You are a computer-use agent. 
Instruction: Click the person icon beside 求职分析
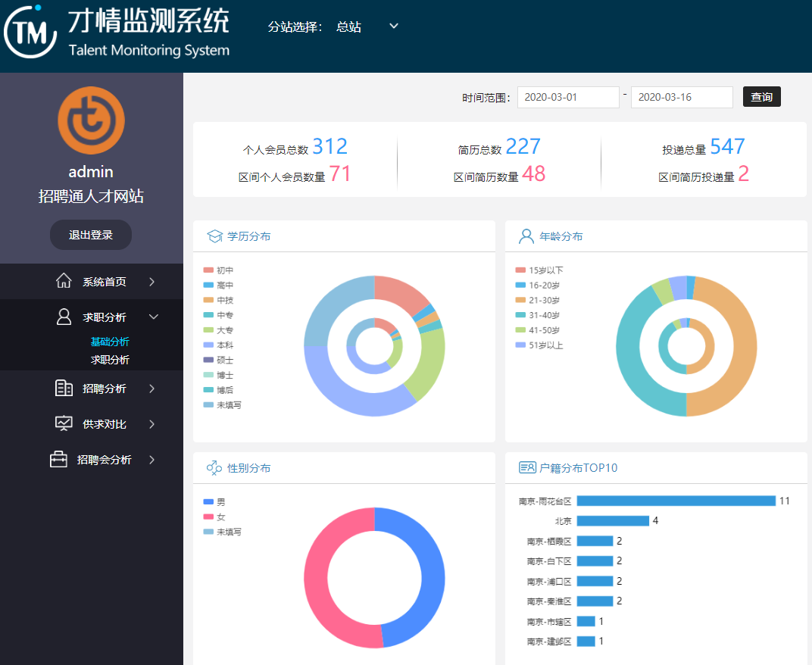coord(64,317)
